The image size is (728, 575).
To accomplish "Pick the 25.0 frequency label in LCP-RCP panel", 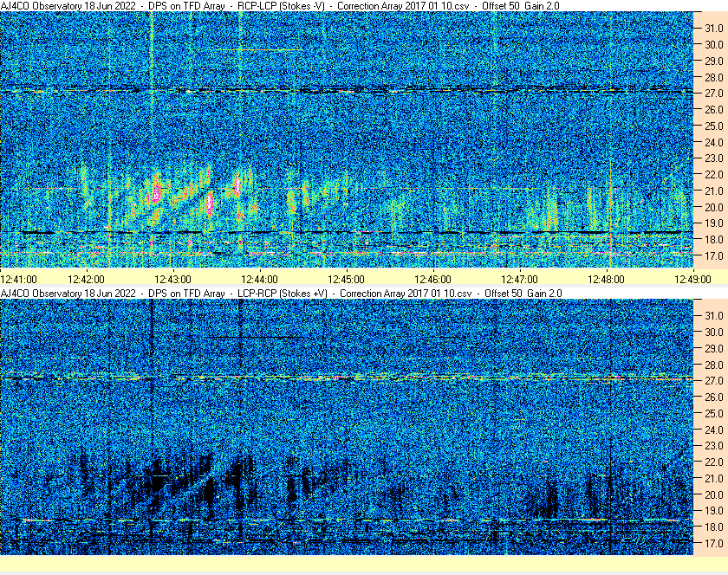I will [714, 413].
